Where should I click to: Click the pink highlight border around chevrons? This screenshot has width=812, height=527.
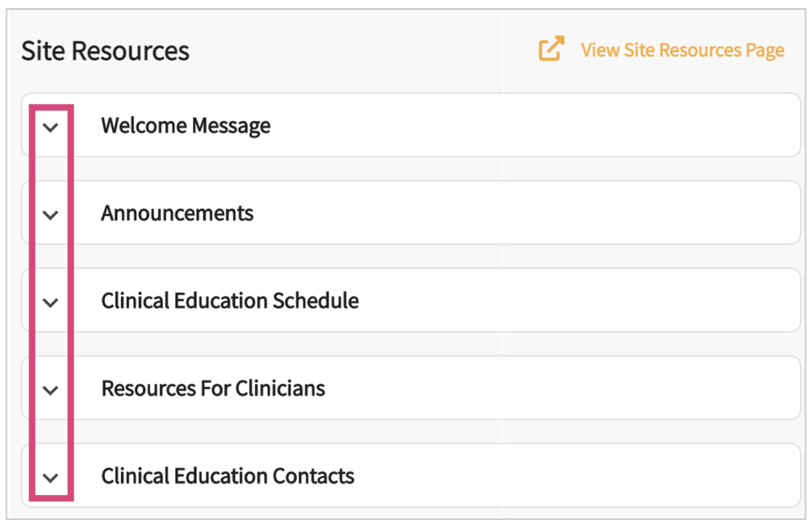tap(72, 260)
